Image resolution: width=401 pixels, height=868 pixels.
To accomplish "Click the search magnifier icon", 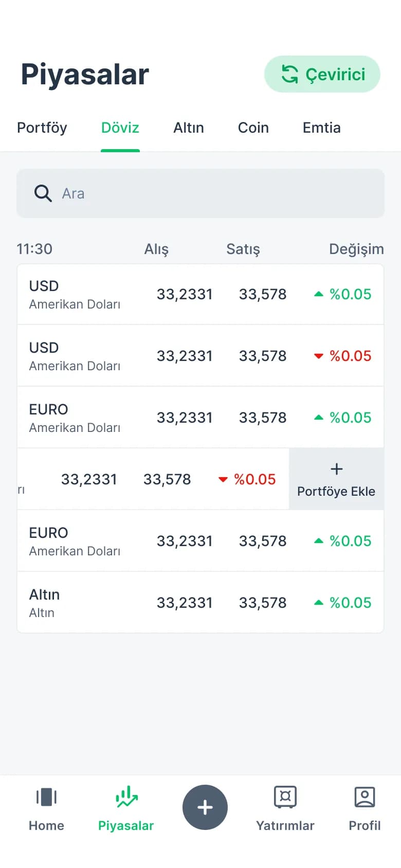I will pyautogui.click(x=43, y=193).
